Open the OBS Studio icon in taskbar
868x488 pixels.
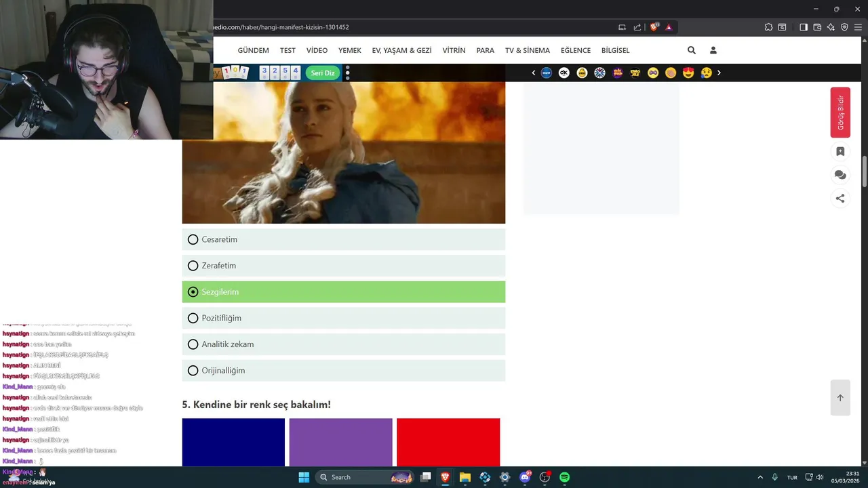pyautogui.click(x=545, y=477)
